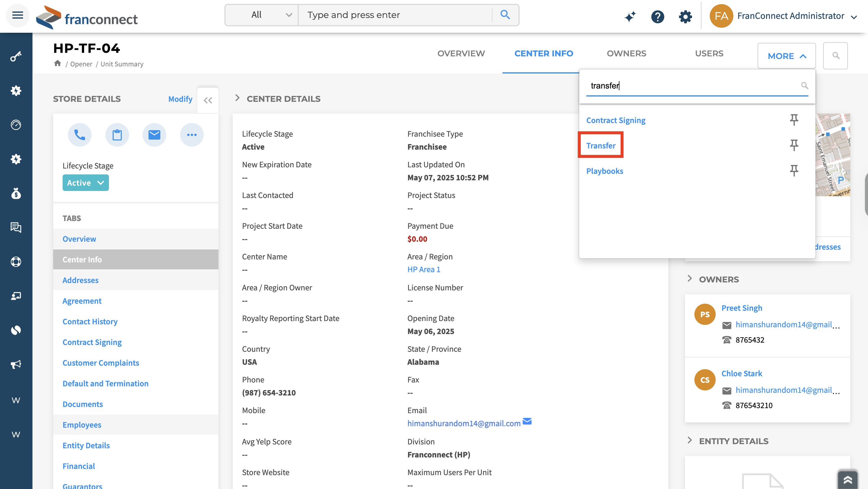
Task: Collapse the Store Details panel
Action: 208,100
